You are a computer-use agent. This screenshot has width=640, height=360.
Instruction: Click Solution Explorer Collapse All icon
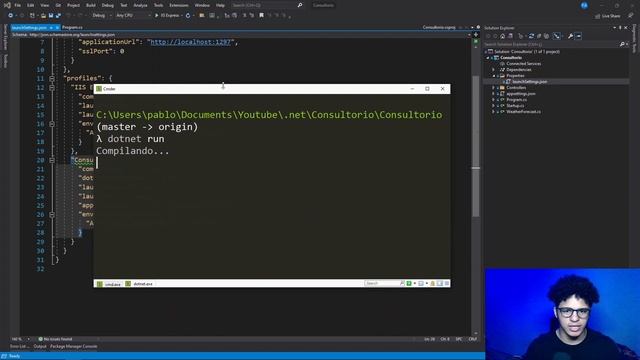click(x=539, y=36)
